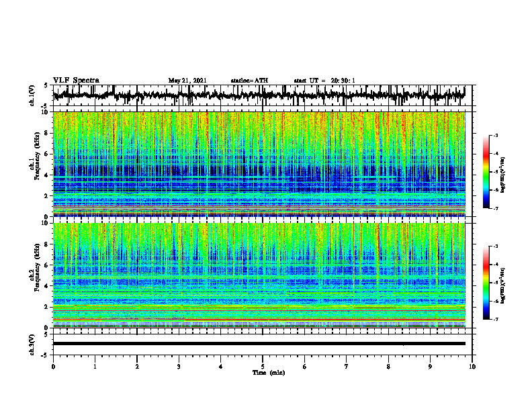
Task: Click the ch.3 flat black trace
Action: click(x=259, y=344)
